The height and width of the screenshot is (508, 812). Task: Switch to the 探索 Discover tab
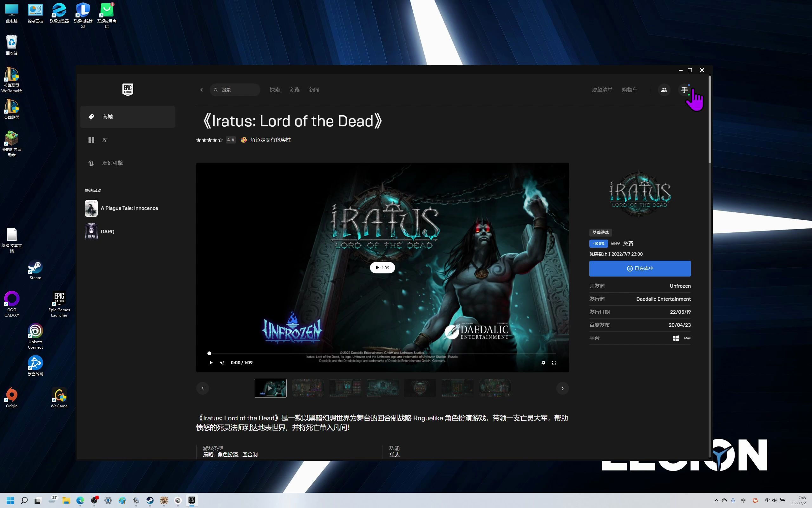coord(274,90)
